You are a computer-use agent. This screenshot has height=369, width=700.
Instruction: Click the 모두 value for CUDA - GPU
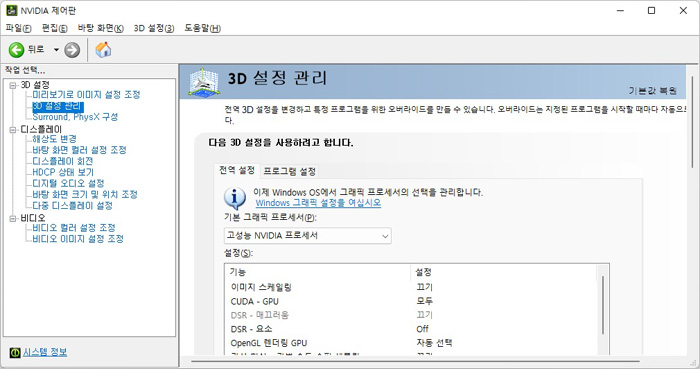(x=425, y=301)
